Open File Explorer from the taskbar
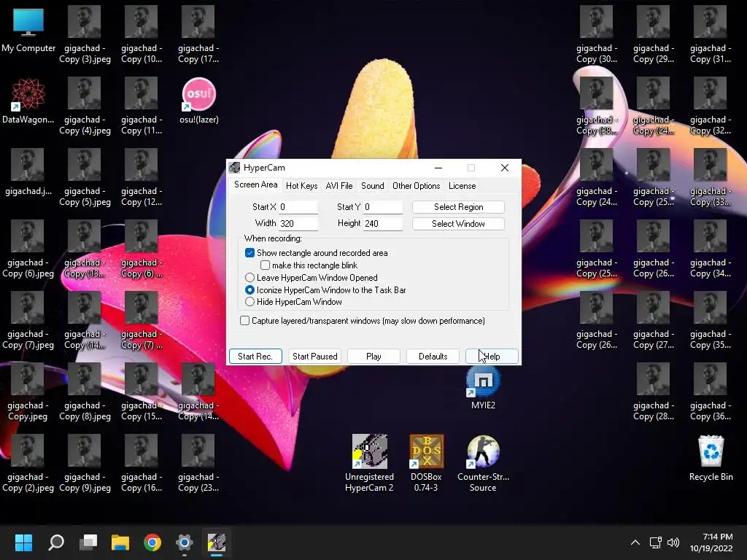 pos(120,542)
